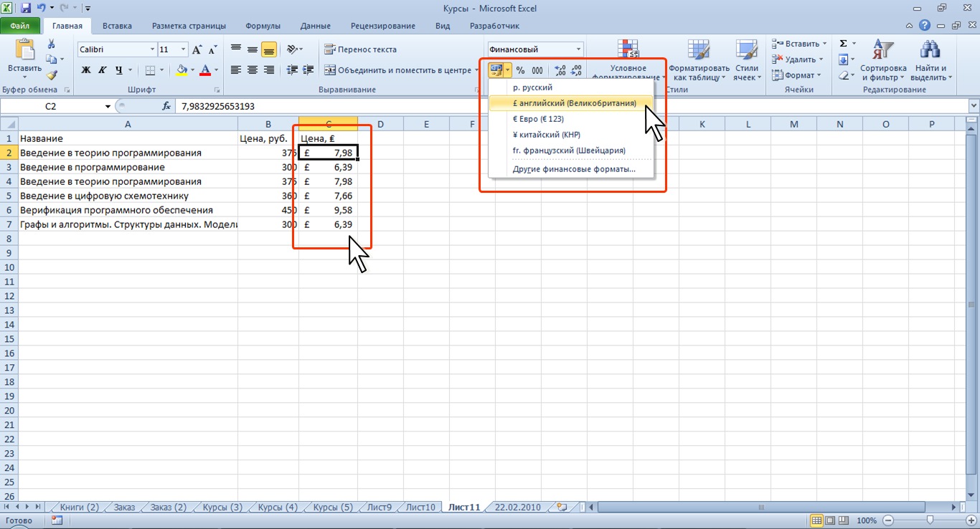Click the zoom out minus button
The image size is (980, 529).
[888, 520]
